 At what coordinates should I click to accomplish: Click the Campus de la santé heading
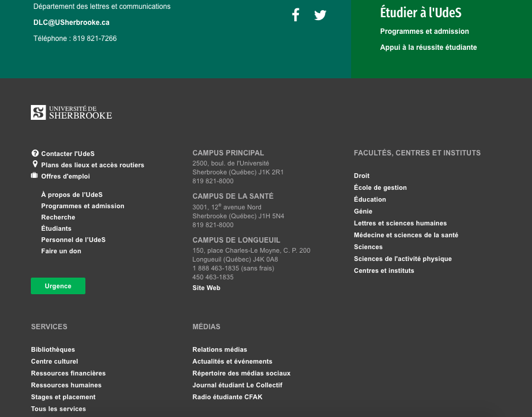point(233,196)
